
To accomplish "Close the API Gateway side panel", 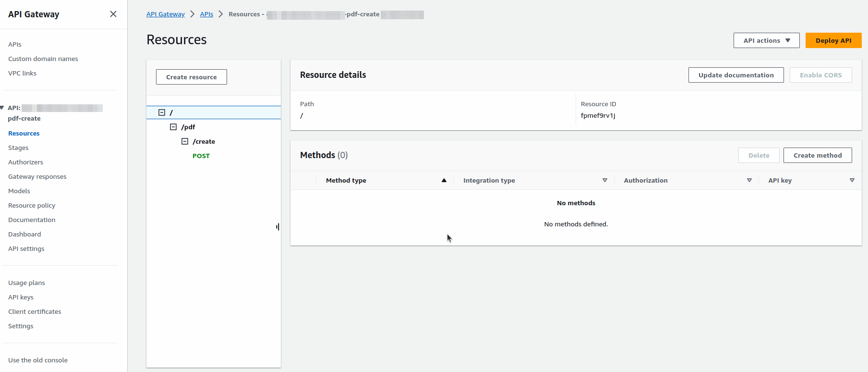I will coord(113,14).
